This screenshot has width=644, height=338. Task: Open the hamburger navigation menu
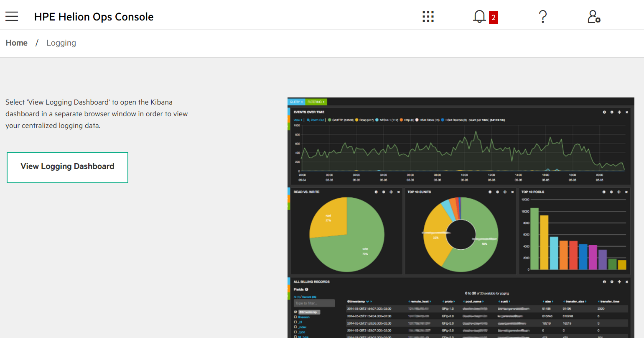[x=12, y=16]
